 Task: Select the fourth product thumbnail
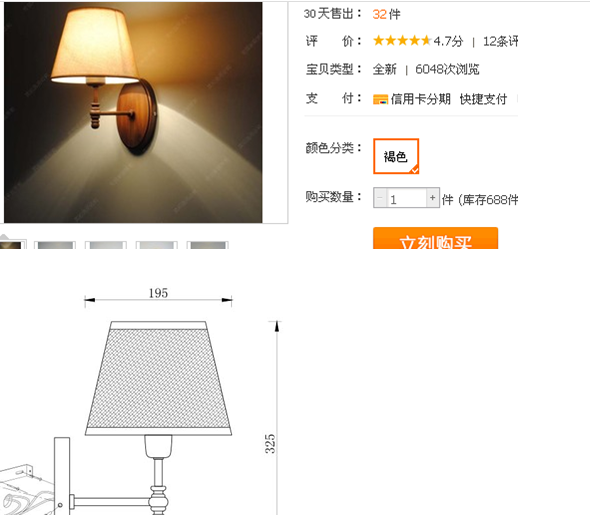click(157, 245)
